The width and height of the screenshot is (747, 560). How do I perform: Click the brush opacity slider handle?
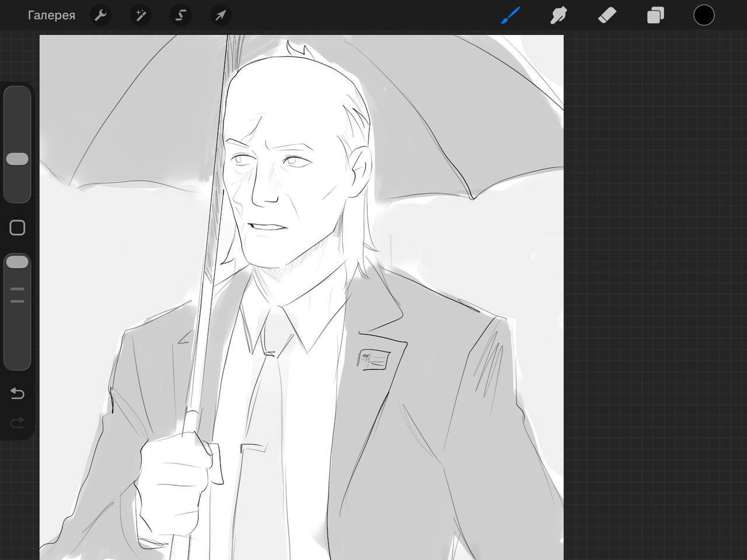point(18,262)
